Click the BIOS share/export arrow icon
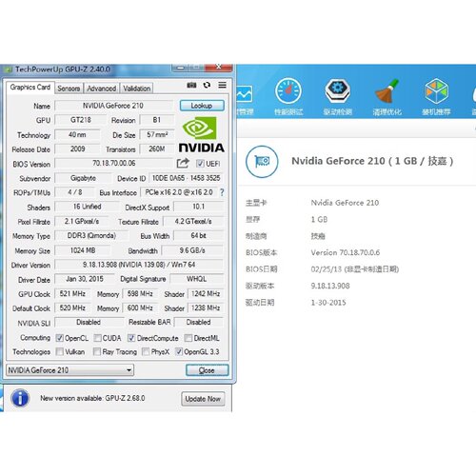 (x=183, y=164)
